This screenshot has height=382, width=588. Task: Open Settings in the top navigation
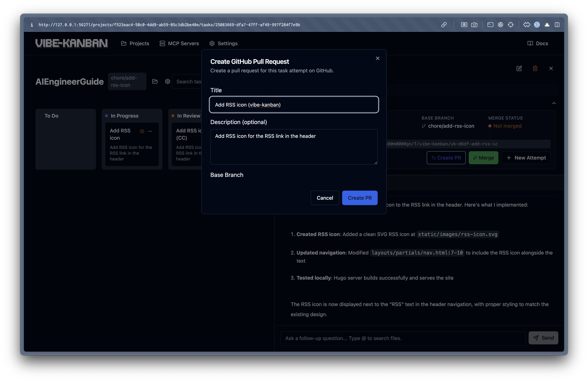click(224, 43)
